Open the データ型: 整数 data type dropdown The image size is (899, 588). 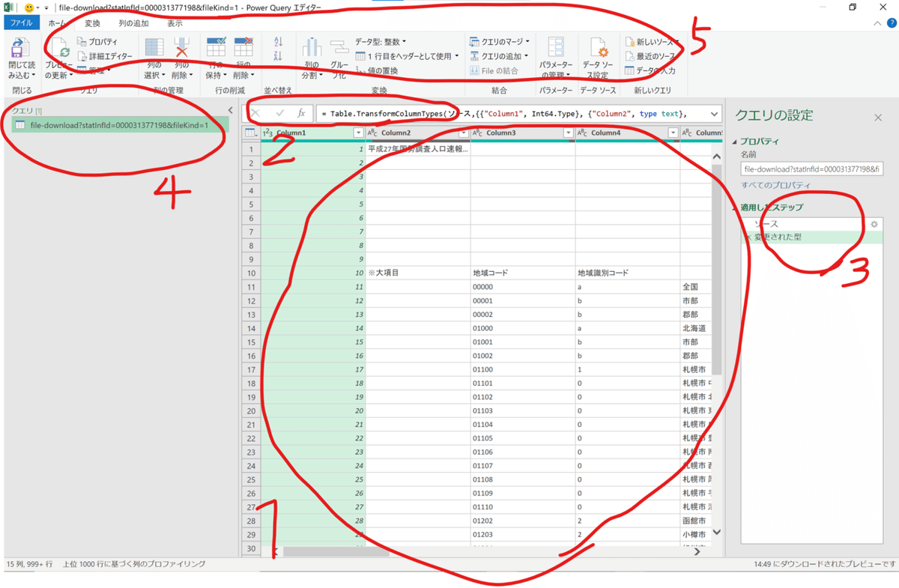coord(381,42)
